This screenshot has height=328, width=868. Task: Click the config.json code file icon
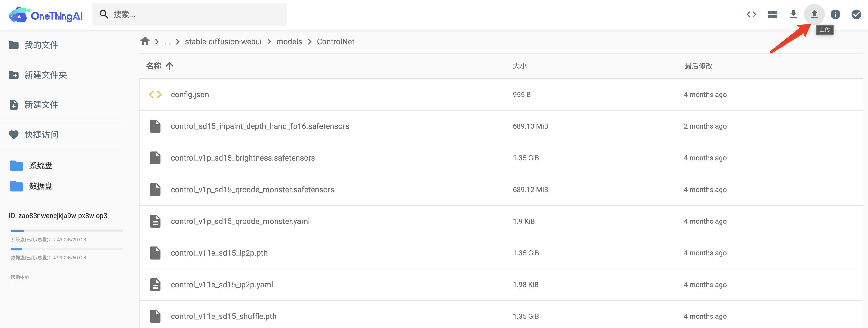155,95
